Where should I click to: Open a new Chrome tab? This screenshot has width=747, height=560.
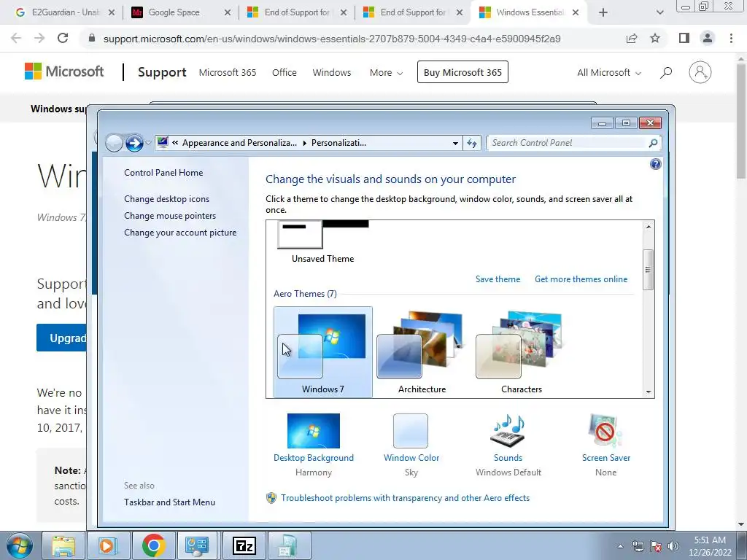(x=603, y=13)
